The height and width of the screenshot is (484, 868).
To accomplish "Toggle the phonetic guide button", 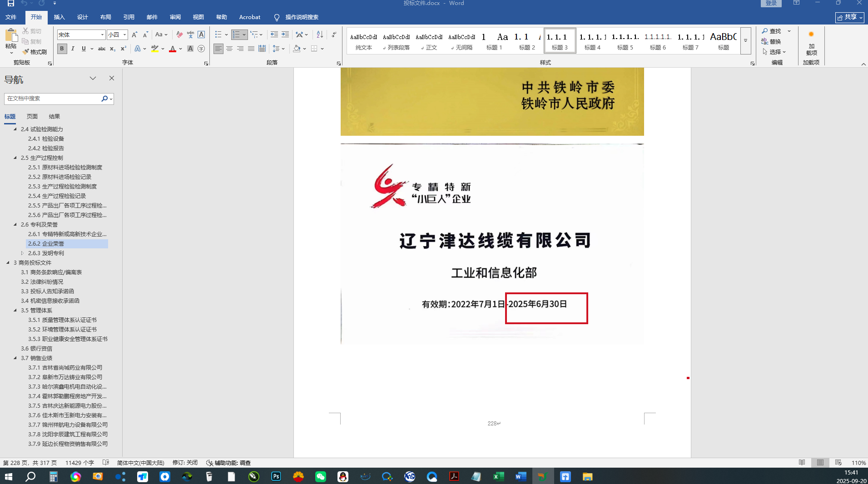I will 190,35.
